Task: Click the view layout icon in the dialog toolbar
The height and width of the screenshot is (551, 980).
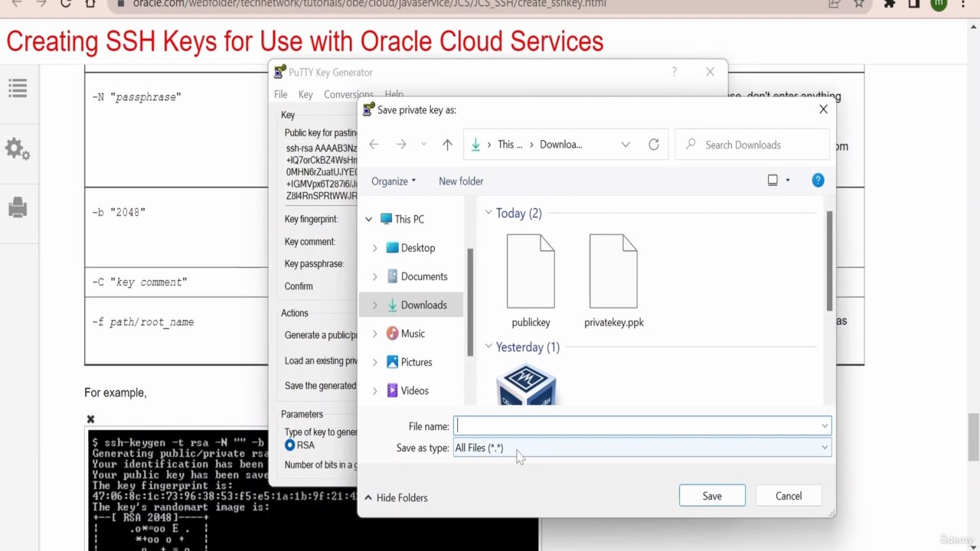Action: (773, 181)
